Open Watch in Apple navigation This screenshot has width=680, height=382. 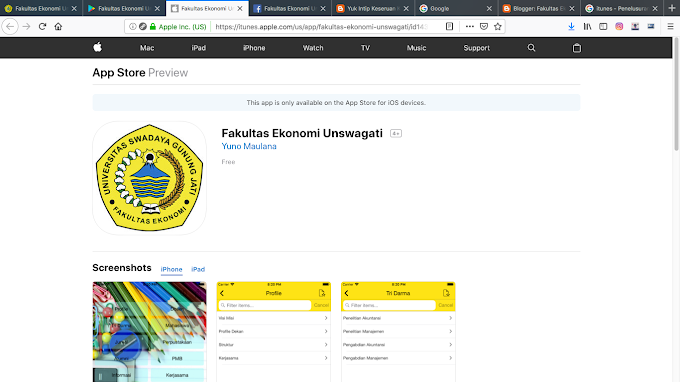pos(313,48)
